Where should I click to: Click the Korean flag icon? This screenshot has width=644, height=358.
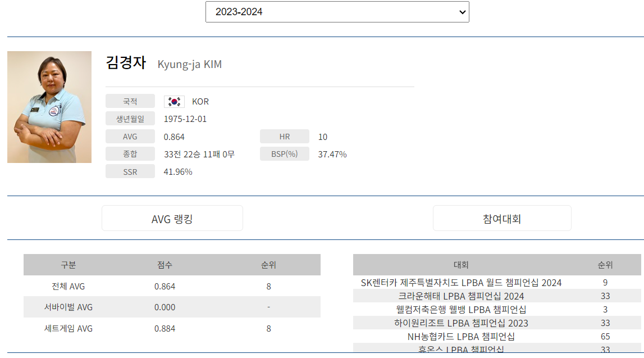pos(173,101)
